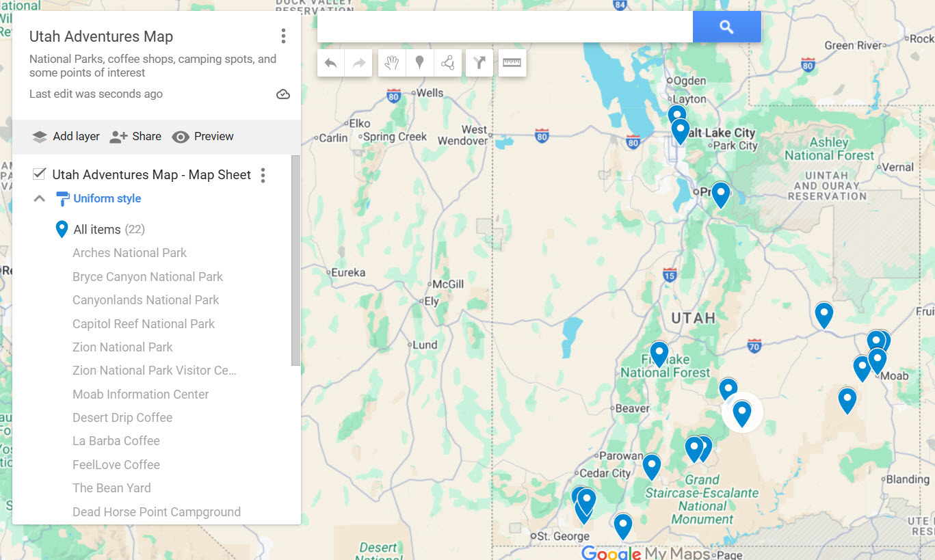The image size is (935, 560).
Task: Click the marker southeast of St. George
Action: pos(622,526)
